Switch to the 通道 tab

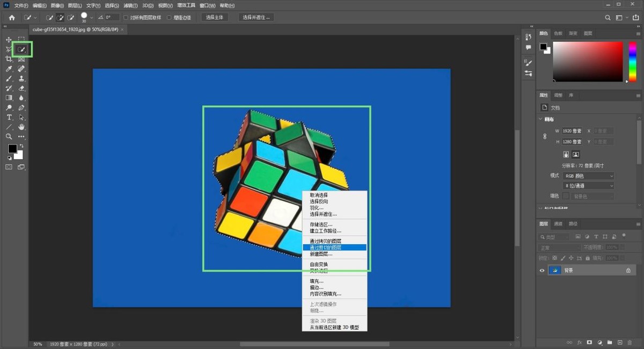(558, 223)
